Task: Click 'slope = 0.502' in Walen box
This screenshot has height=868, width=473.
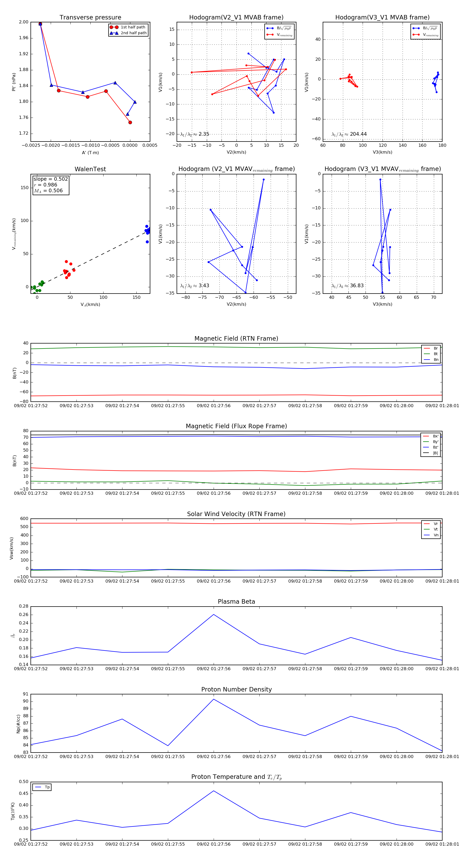Action: [50, 179]
